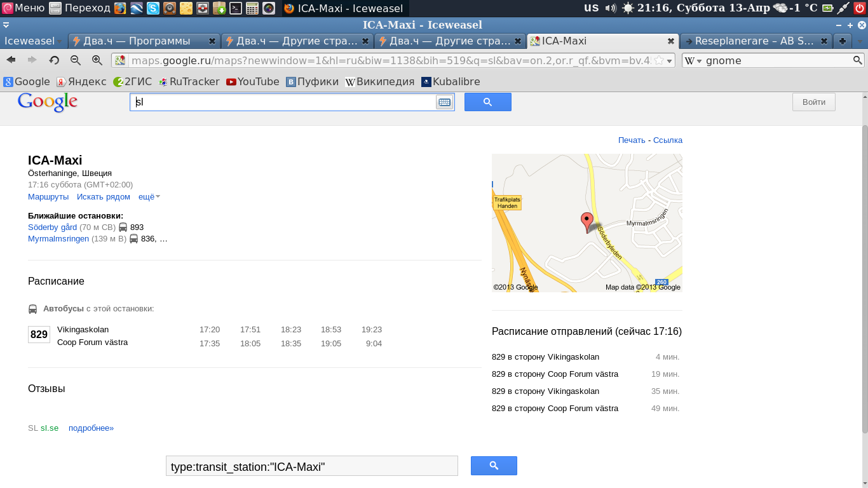
Task: Launch Skype from the panel launcher
Action: click(153, 8)
